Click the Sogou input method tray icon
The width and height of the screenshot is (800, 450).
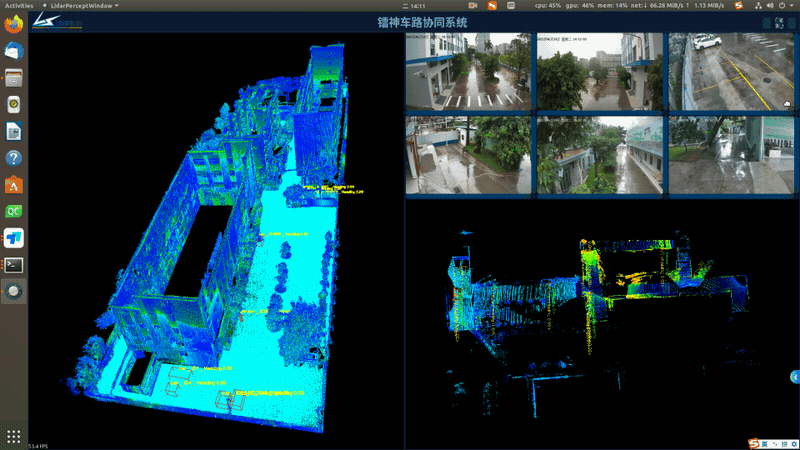752,443
